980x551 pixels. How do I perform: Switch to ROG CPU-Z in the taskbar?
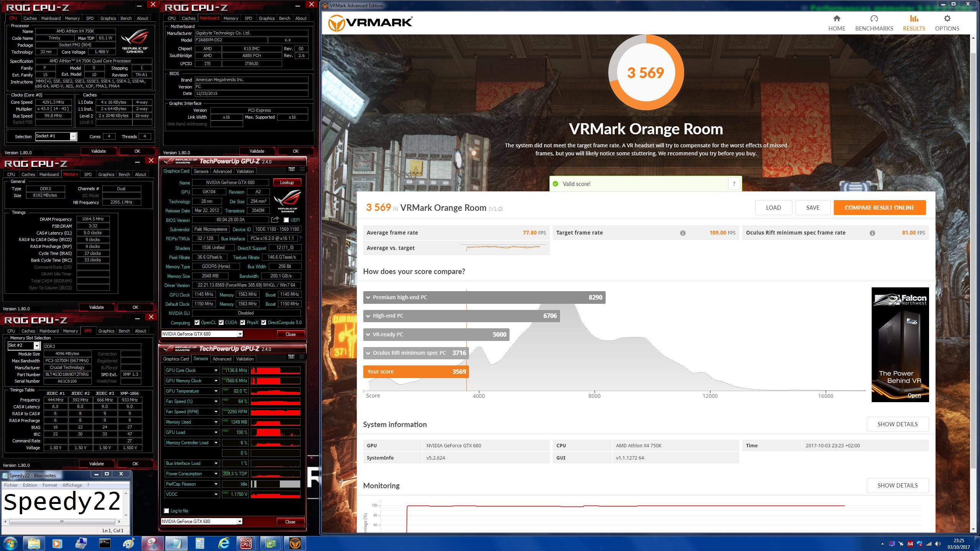coord(247,543)
